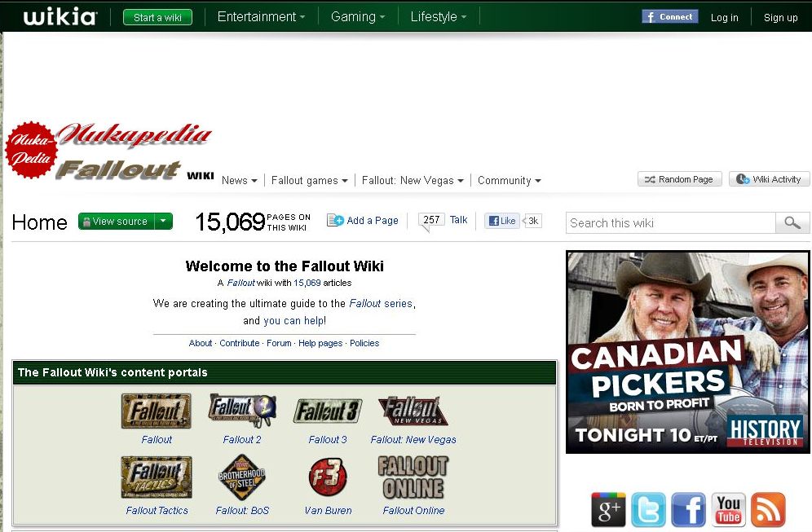Viewport: 812px width, 532px height.
Task: Open the Fallout: New Vegas menu
Action: click(x=413, y=181)
